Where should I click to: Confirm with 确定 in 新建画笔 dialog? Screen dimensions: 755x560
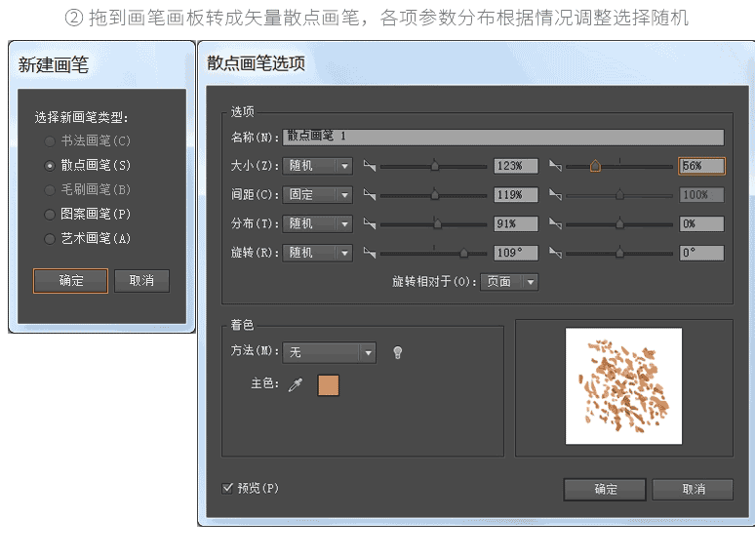coord(71,281)
